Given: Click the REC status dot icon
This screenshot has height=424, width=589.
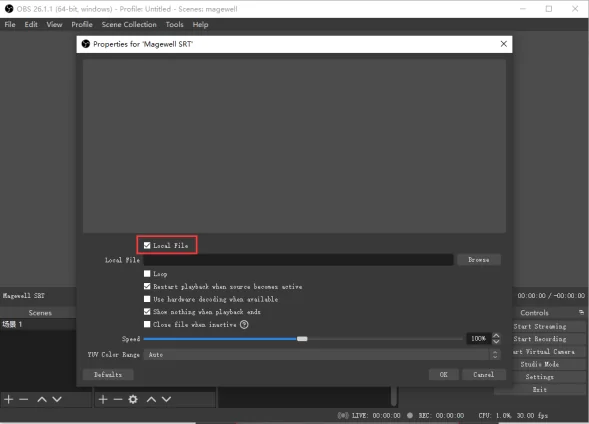Looking at the screenshot, I should [x=410, y=415].
